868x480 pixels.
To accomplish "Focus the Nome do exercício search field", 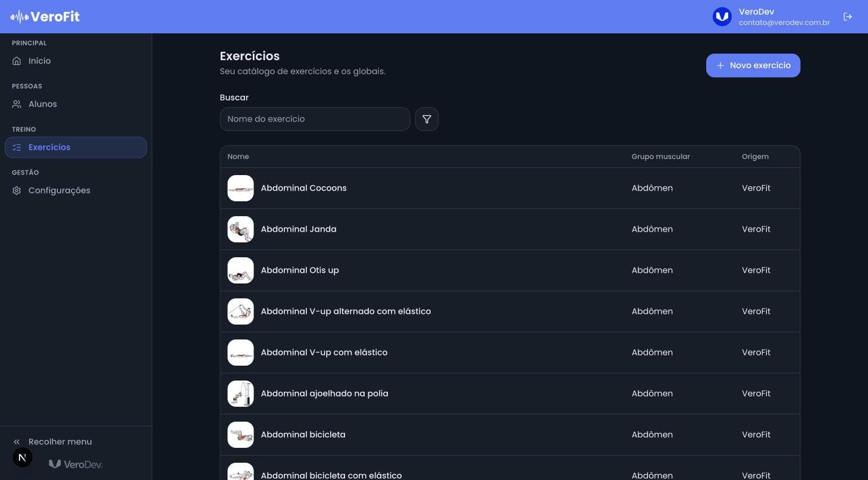I will (315, 119).
